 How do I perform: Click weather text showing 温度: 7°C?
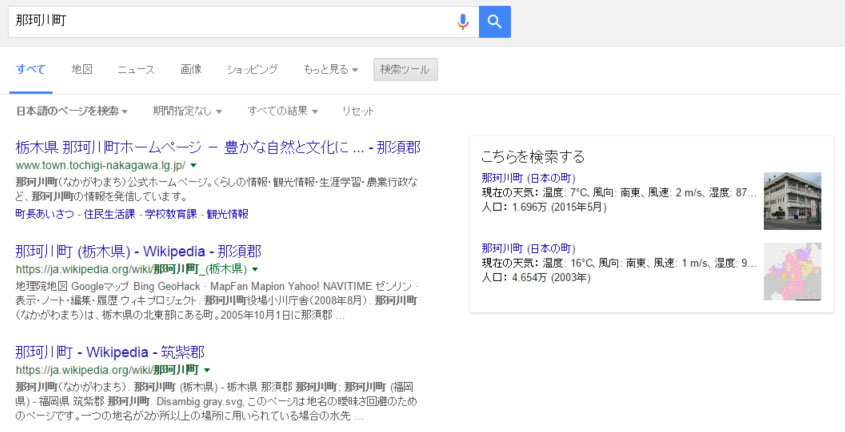pyautogui.click(x=619, y=192)
